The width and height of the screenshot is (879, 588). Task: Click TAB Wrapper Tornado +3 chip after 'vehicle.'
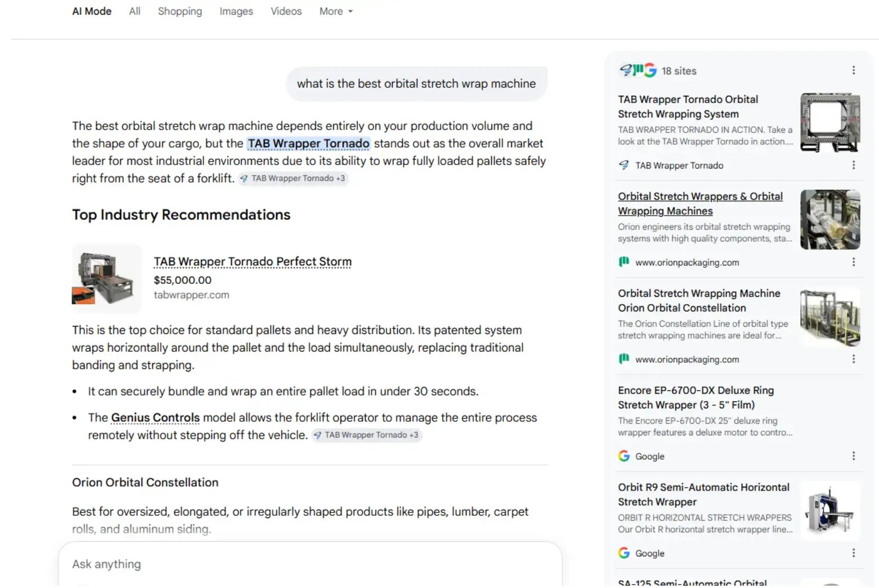tap(366, 435)
